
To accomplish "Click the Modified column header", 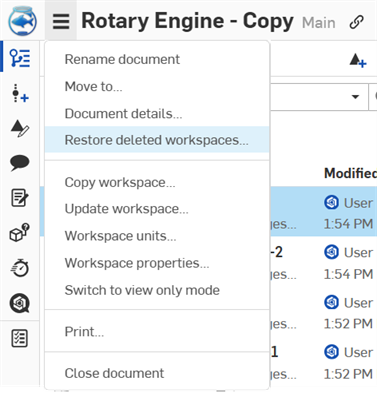I will click(x=350, y=173).
